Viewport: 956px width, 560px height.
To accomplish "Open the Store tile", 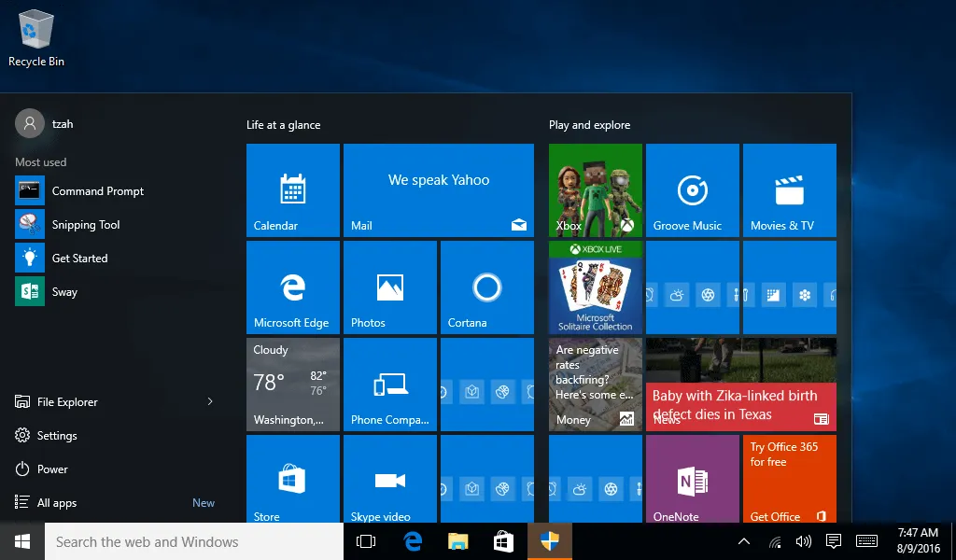I will [292, 479].
